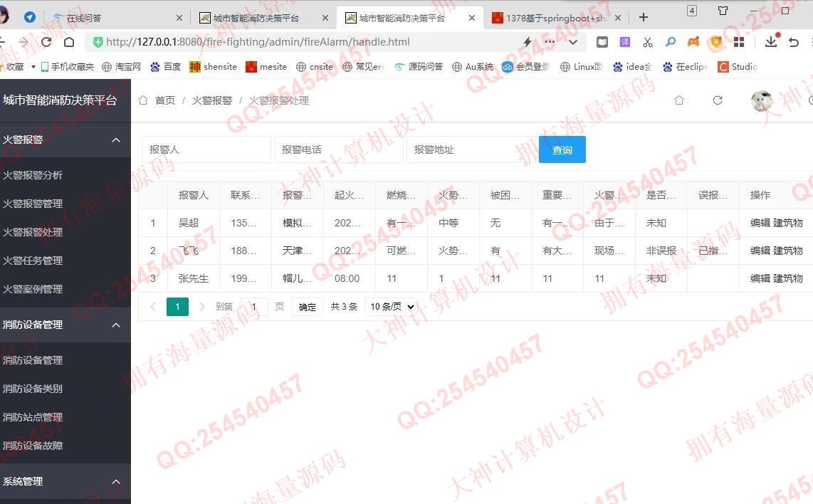Click the page header home icon

click(x=678, y=100)
